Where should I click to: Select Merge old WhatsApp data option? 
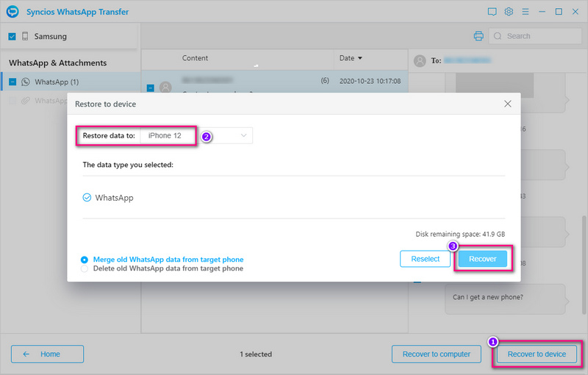85,260
